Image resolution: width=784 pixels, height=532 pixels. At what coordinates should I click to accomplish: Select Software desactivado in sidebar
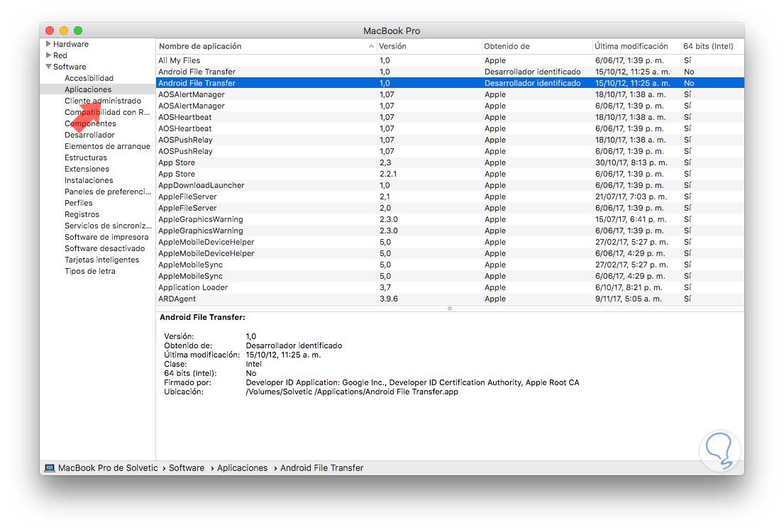tap(104, 248)
